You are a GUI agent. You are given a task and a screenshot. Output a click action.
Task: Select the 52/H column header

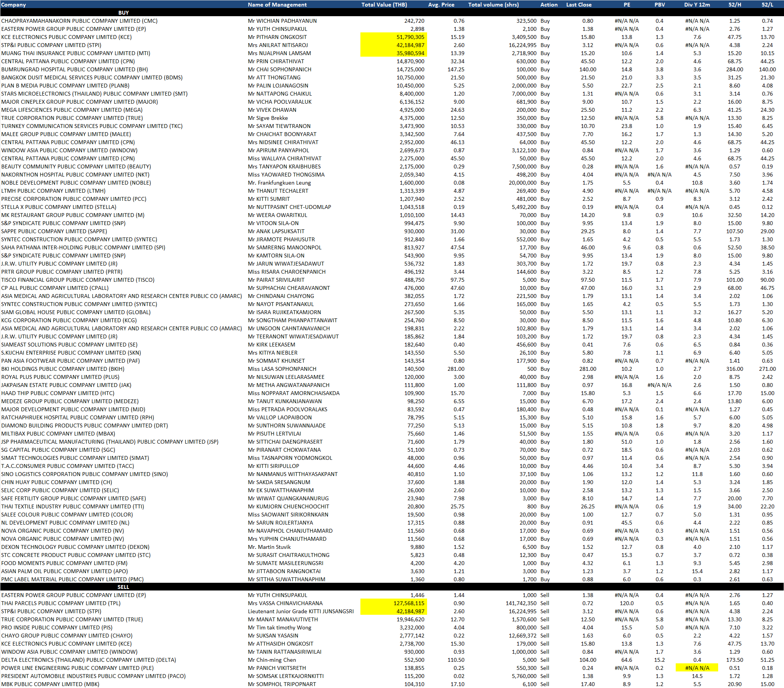pyautogui.click(x=735, y=5)
